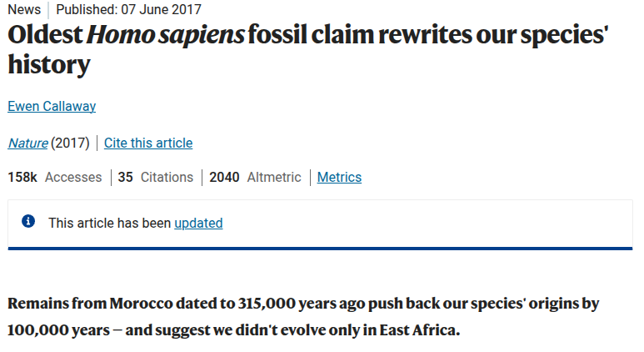
Task: Click the blue info icon in update notice
Action: point(28,221)
